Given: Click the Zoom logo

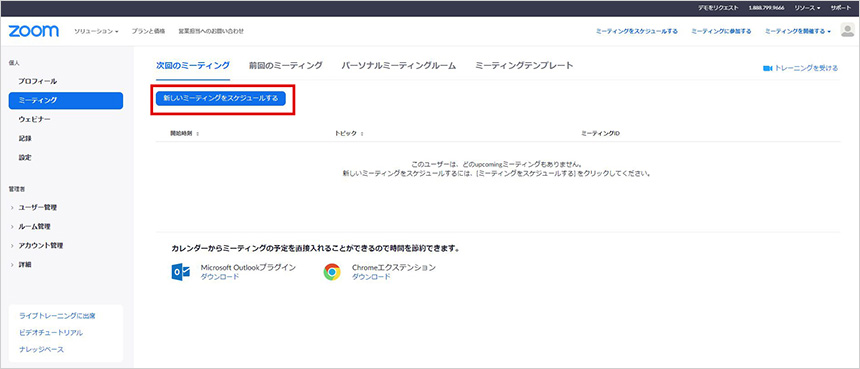Looking at the screenshot, I should [33, 31].
